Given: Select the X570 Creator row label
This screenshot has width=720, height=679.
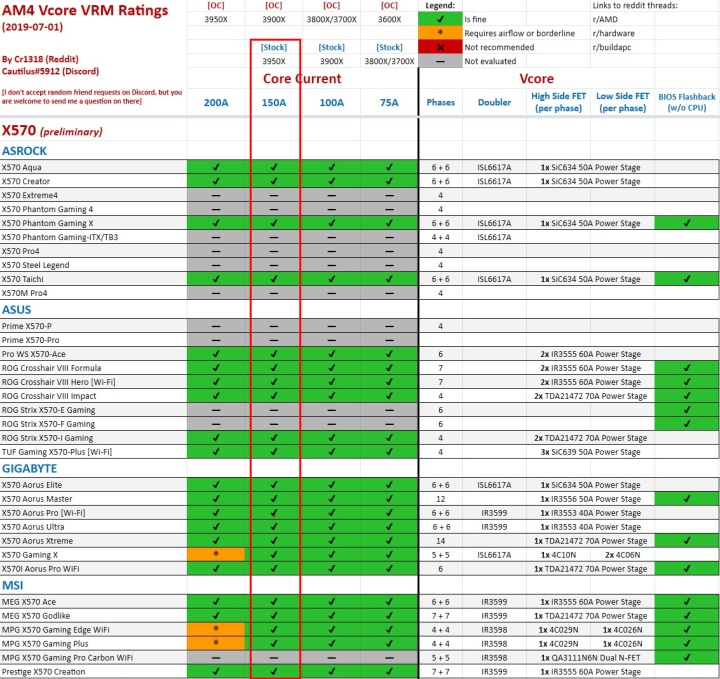Looking at the screenshot, I should pyautogui.click(x=26, y=181).
